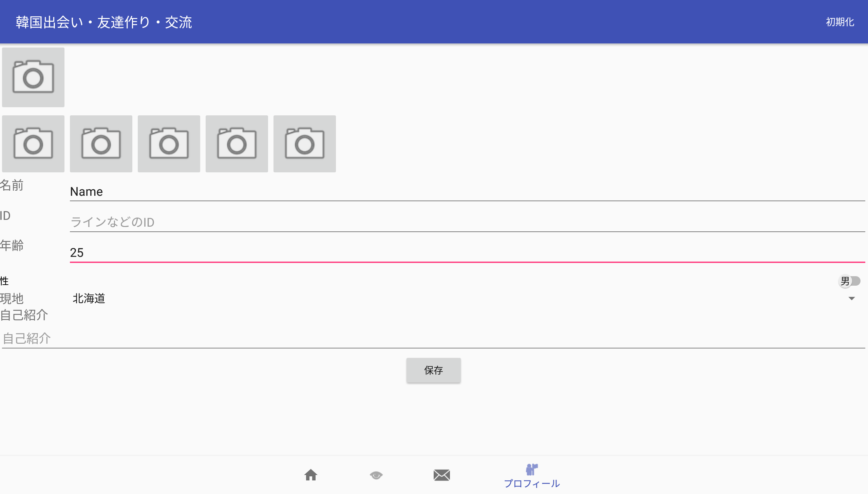Screen dimensions: 868x494
Task: Add photo in first small camera slot
Action: coord(33,144)
